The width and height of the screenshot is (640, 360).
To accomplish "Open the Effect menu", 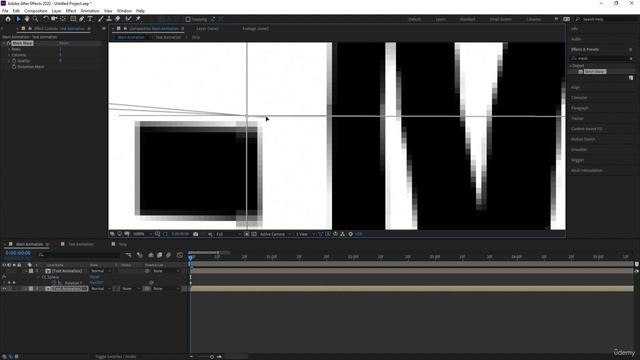I will (71, 11).
